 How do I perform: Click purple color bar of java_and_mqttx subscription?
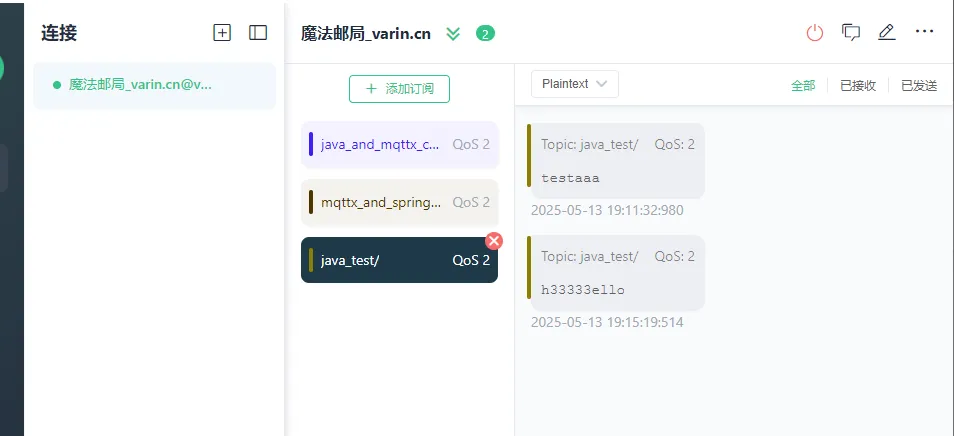(x=311, y=144)
